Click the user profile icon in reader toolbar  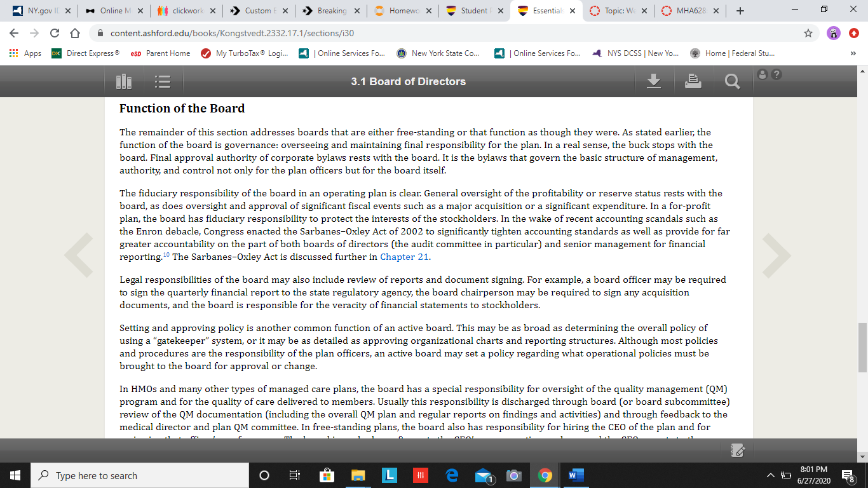click(x=763, y=75)
